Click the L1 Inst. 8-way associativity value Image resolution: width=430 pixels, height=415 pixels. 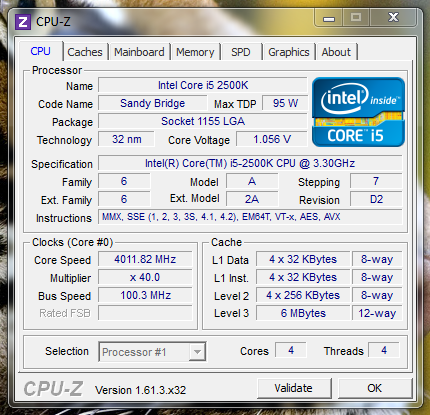click(x=377, y=277)
